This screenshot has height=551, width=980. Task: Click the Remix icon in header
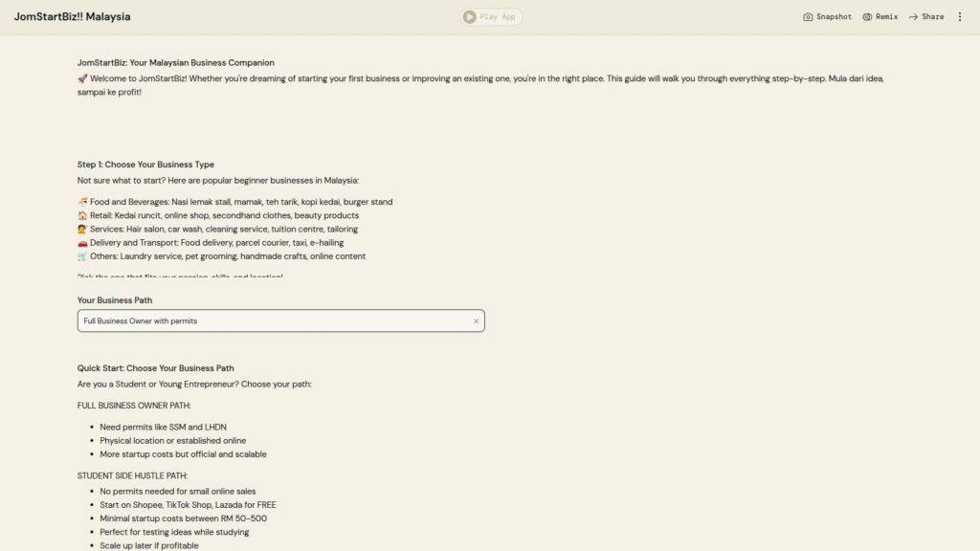tap(867, 17)
